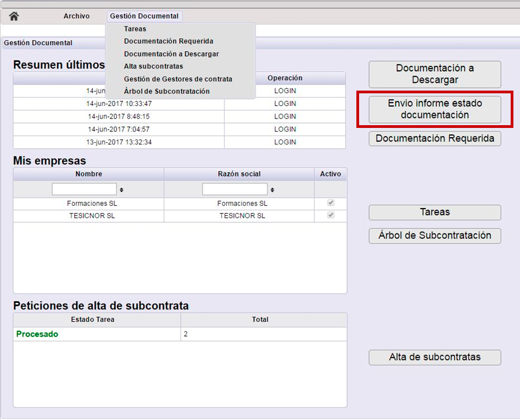520x420 pixels.
Task: Open Alta subcontratas from the menu
Action: point(153,66)
